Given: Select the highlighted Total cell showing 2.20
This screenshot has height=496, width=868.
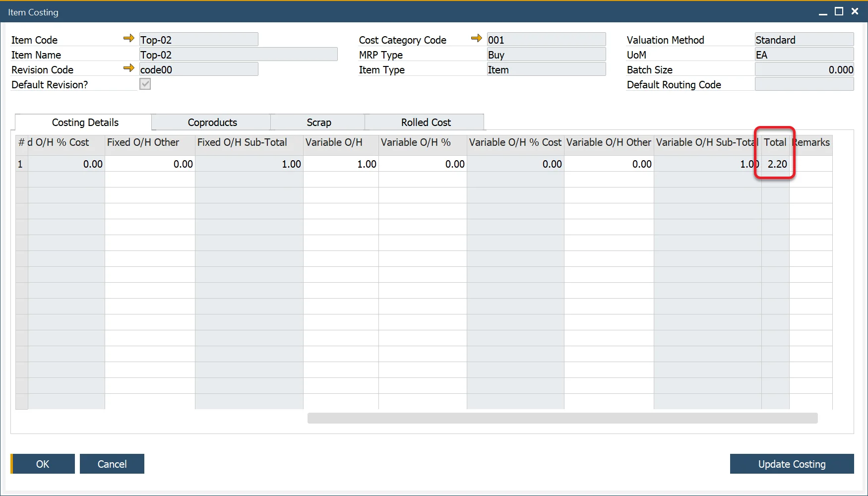Looking at the screenshot, I should 775,164.
